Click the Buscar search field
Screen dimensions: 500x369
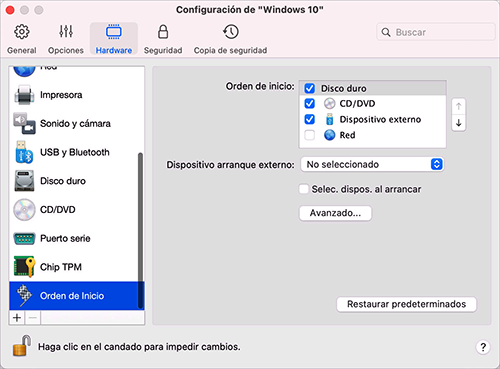436,32
